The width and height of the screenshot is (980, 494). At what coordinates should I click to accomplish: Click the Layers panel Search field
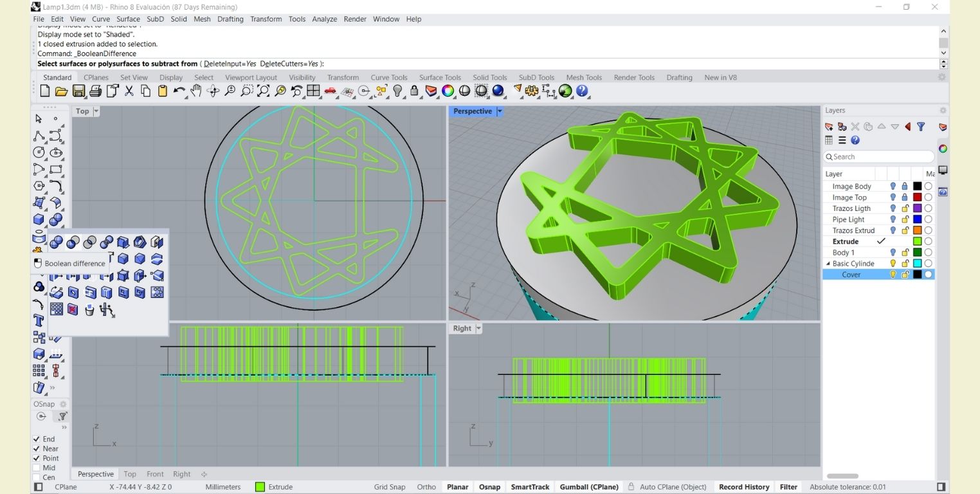pos(879,157)
